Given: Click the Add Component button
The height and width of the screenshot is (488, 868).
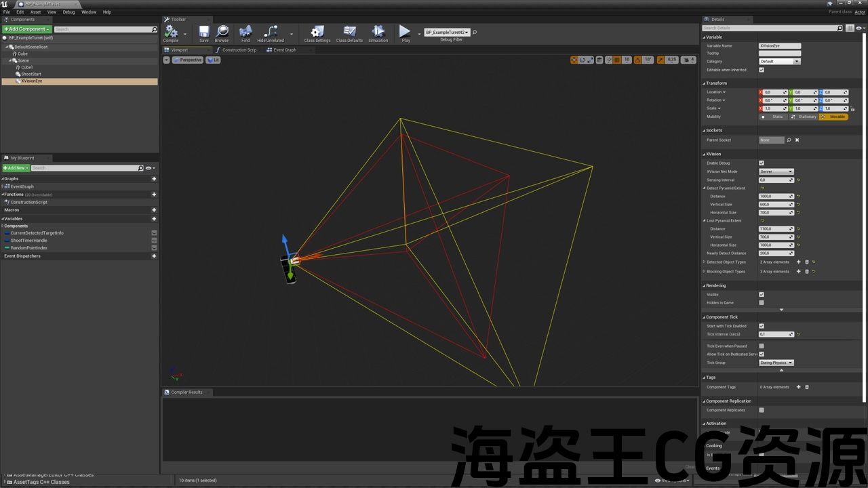Looking at the screenshot, I should (x=26, y=29).
